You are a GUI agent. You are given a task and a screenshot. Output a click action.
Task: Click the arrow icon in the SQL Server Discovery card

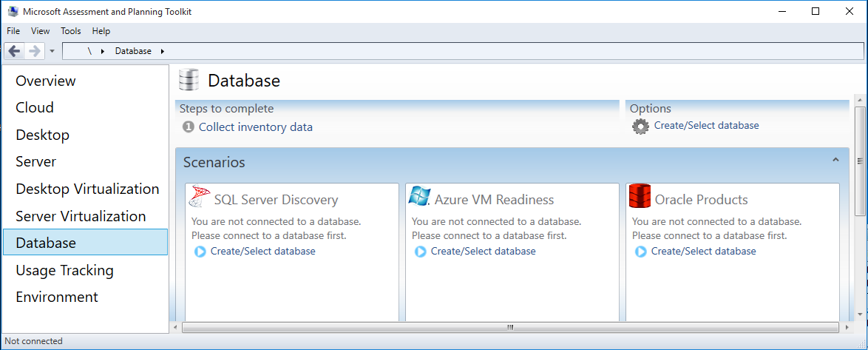pos(200,252)
